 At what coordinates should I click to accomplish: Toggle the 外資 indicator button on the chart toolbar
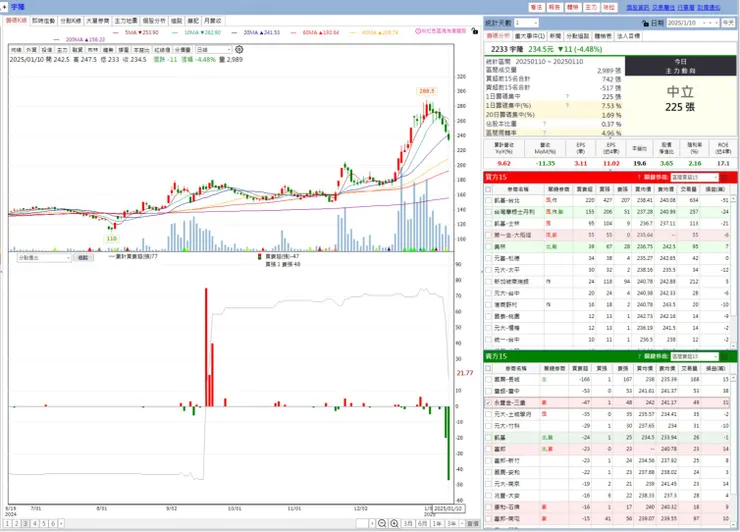point(31,50)
